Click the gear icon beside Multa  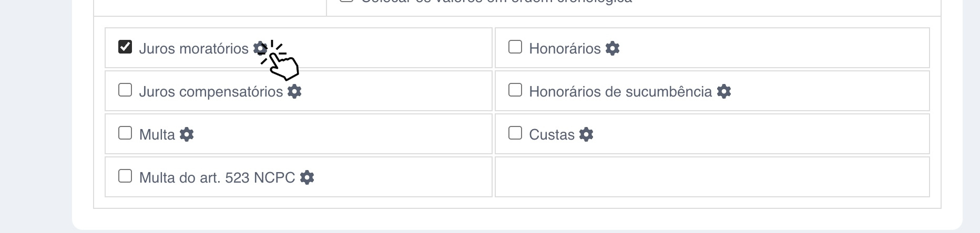[x=187, y=134]
